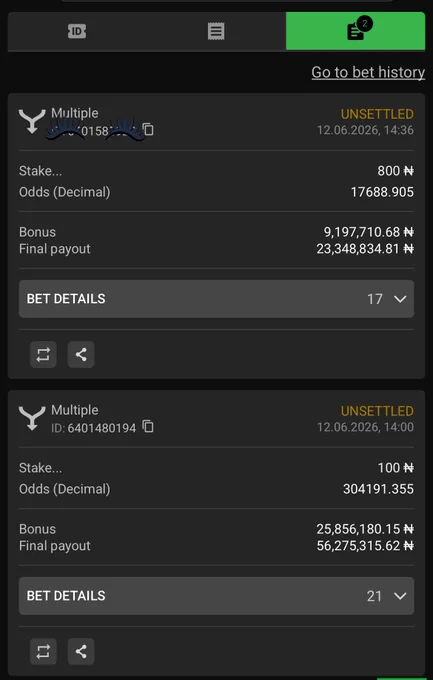
Task: Tap the Multiple icon on first bet
Action: tap(32, 121)
